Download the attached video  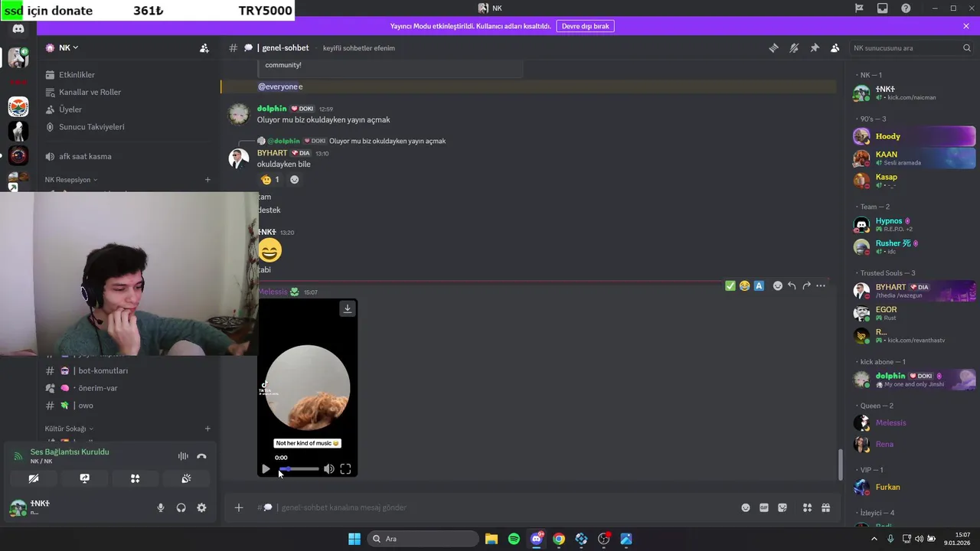tap(347, 308)
